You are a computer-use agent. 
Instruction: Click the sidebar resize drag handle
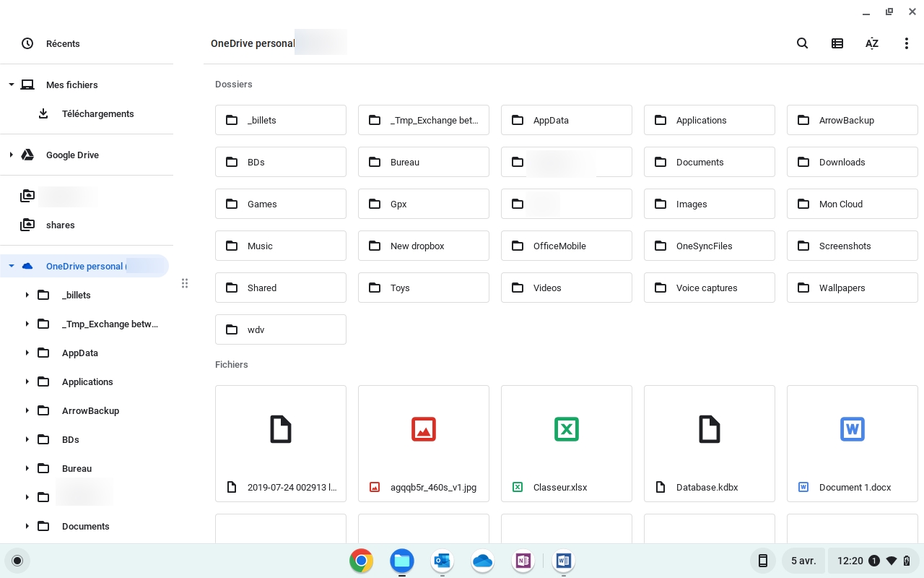(185, 283)
